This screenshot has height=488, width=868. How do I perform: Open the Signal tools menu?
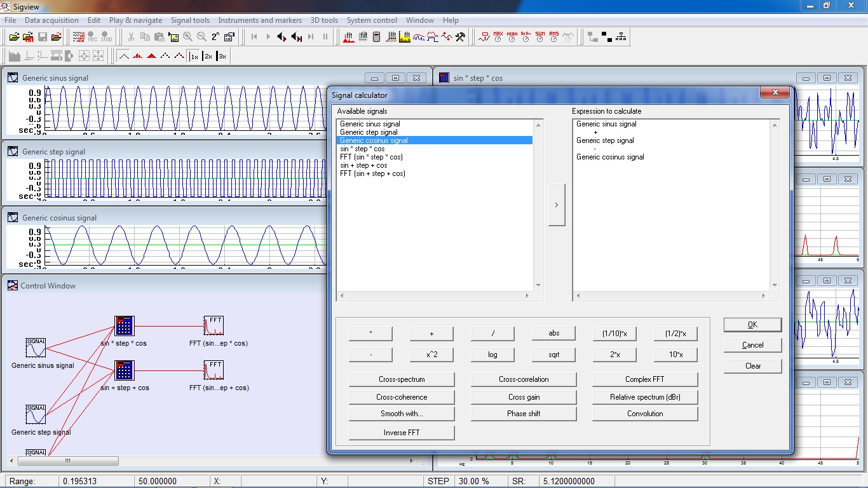click(190, 20)
